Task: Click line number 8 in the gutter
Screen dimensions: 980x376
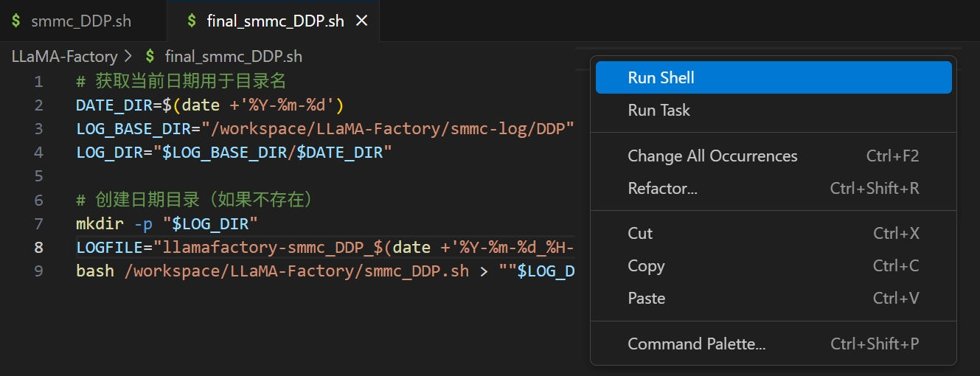Action: [x=38, y=247]
